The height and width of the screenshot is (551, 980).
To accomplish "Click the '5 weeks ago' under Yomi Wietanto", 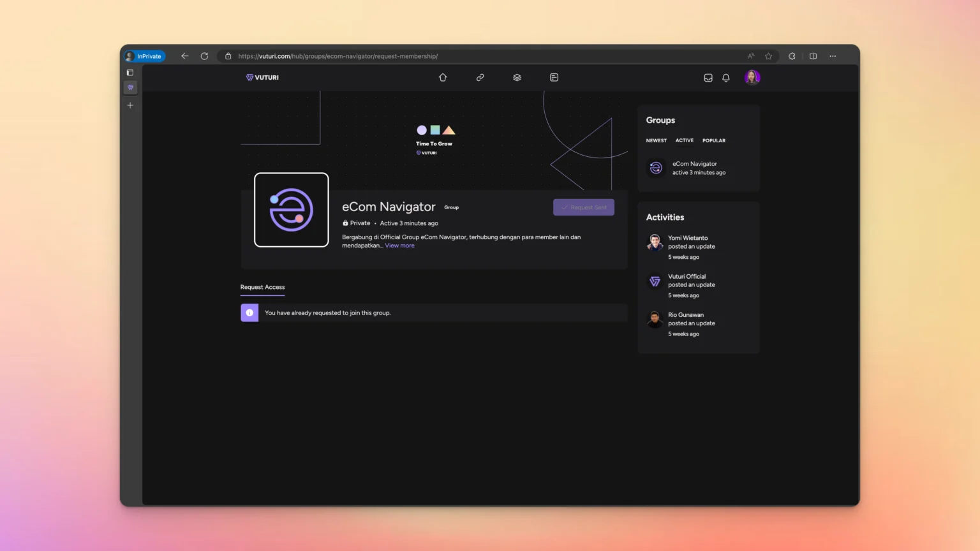I will pos(683,257).
